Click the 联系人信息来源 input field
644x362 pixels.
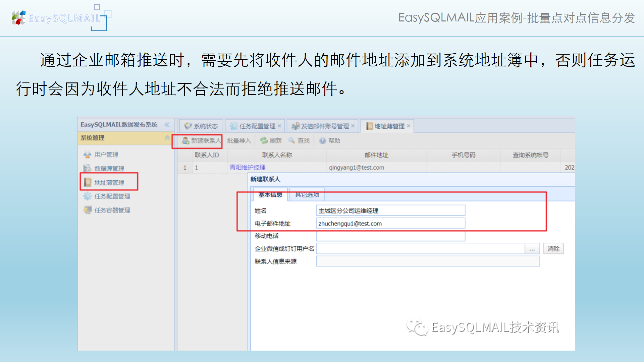pyautogui.click(x=428, y=261)
